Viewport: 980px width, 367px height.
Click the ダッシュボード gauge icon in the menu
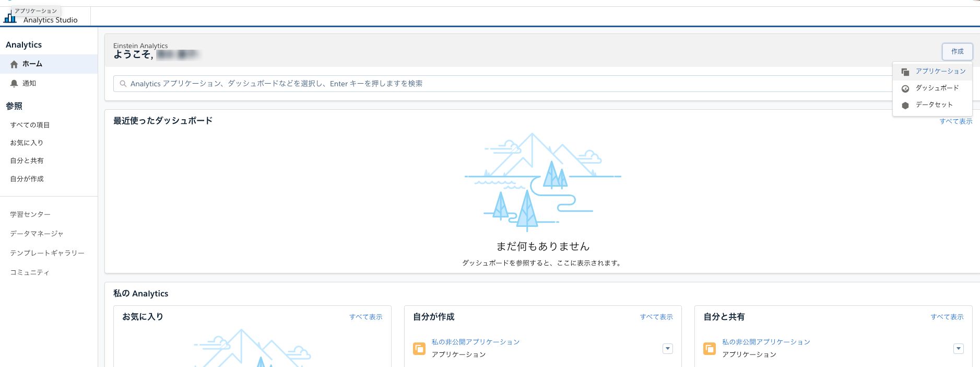tap(905, 88)
